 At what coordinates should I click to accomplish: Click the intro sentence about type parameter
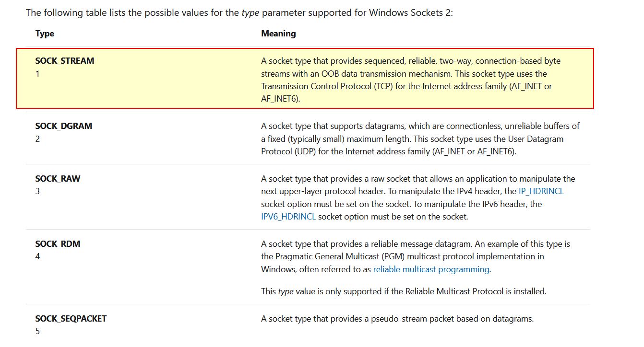pos(239,12)
